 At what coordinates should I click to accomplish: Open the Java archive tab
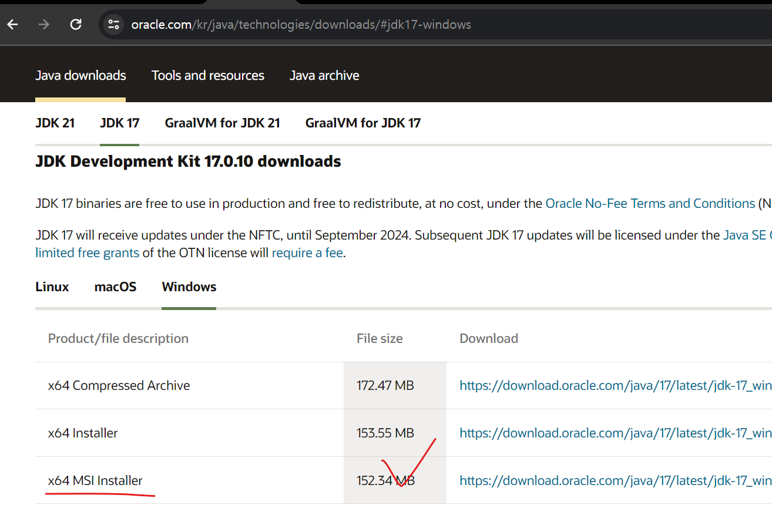[x=324, y=75]
